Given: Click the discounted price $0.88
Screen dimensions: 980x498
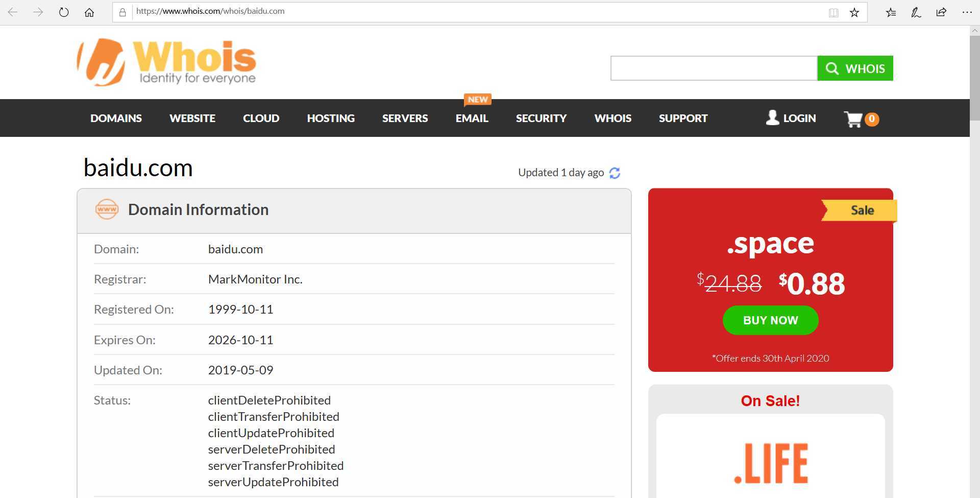Looking at the screenshot, I should [812, 283].
